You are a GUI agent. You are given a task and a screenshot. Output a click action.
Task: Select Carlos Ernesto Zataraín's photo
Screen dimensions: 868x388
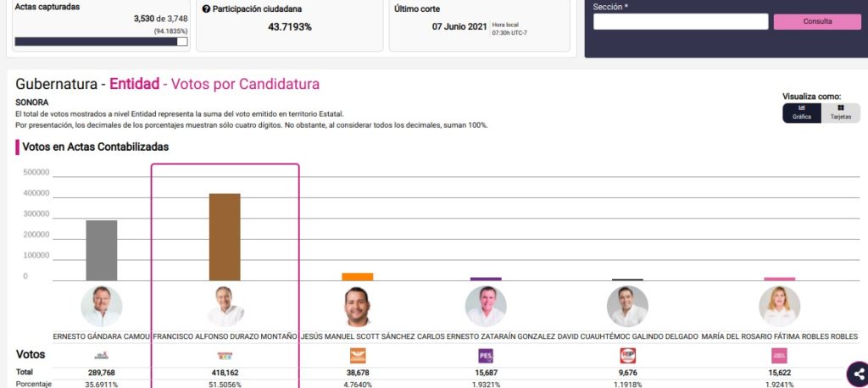point(486,307)
